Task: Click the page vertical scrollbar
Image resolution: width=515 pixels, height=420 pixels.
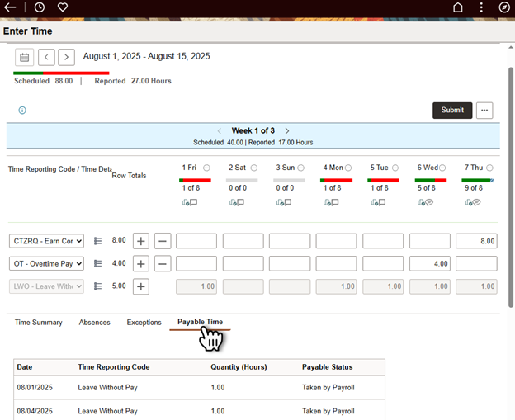Action: (x=511, y=187)
